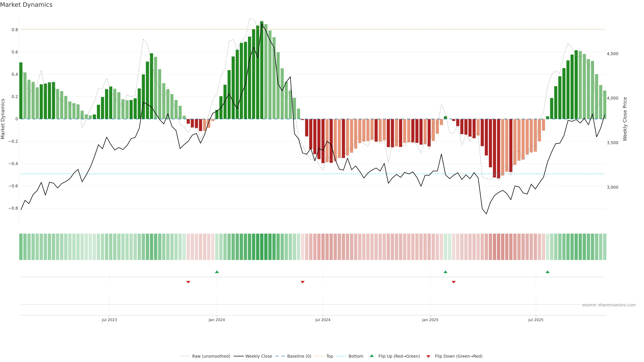This screenshot has width=644, height=362.
Task: Click the green flip-up marker after Jan 2025
Action: (x=445, y=272)
